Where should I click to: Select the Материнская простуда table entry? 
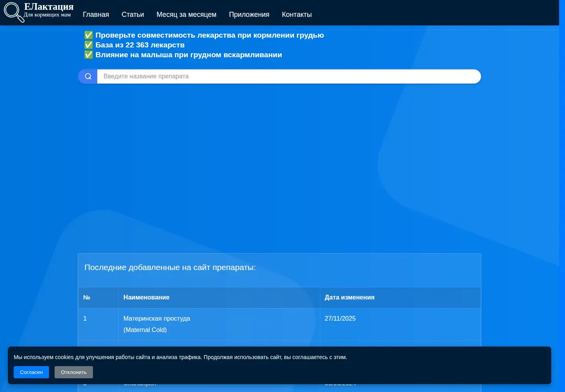click(157, 318)
